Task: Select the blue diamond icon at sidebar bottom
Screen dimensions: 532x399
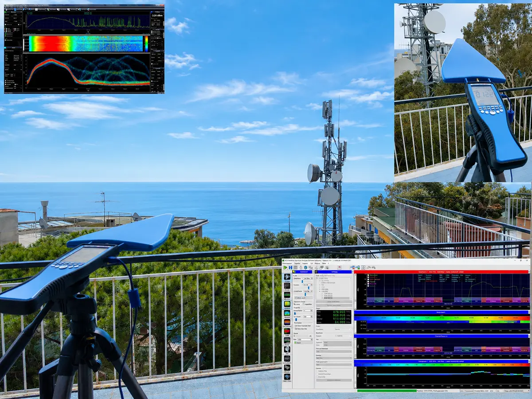Action: [287, 377]
